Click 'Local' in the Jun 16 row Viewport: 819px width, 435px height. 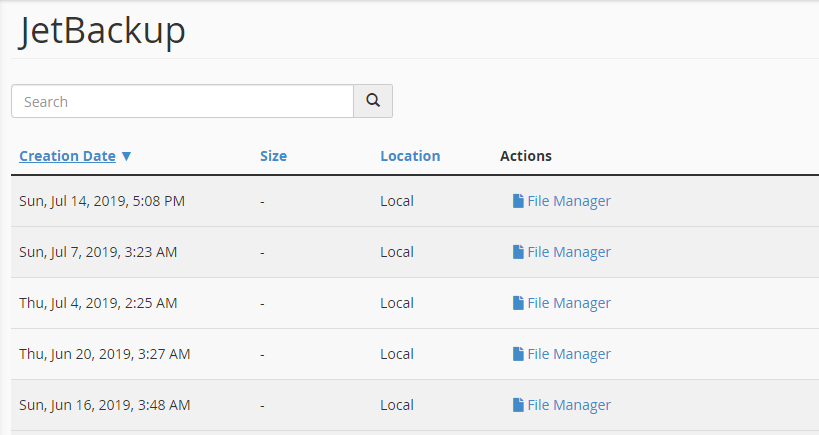[x=397, y=405]
